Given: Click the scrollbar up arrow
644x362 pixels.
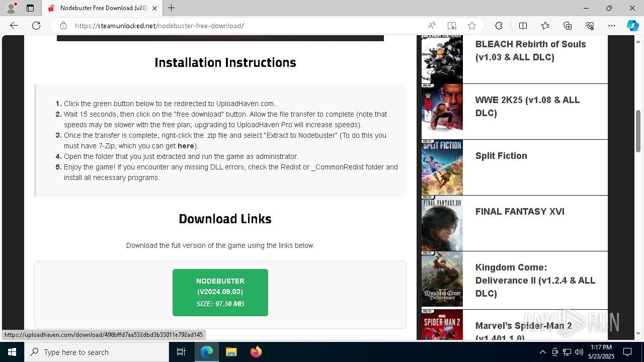Looking at the screenshot, I should click(x=638, y=42).
